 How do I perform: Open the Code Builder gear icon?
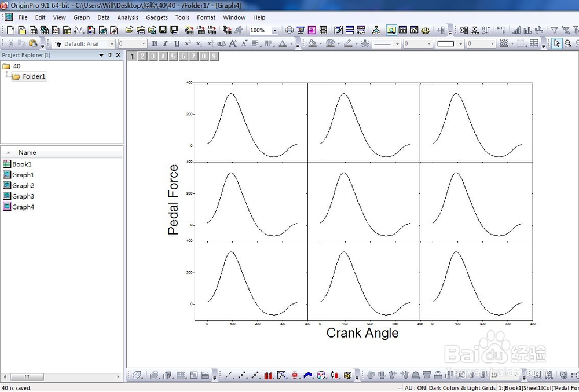click(x=426, y=30)
